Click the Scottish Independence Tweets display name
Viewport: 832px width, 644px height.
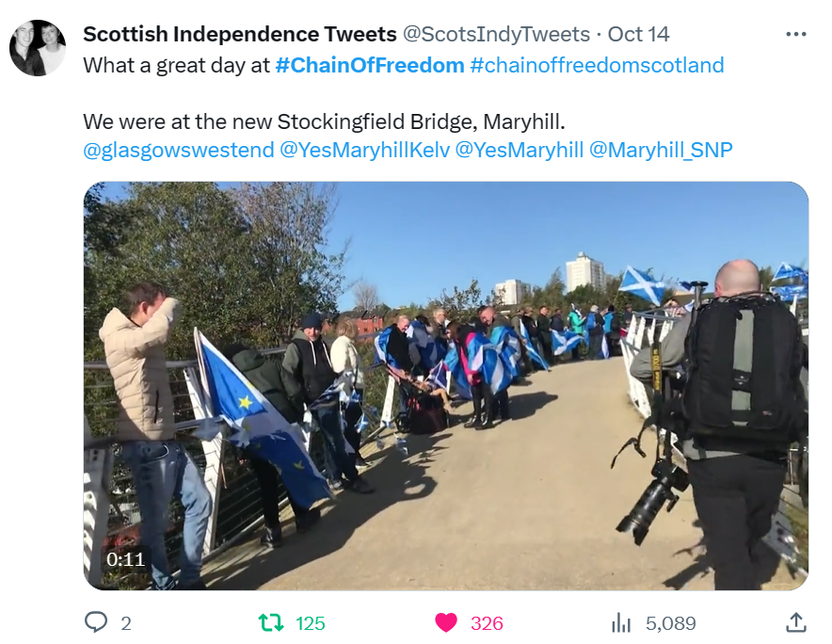tap(240, 35)
